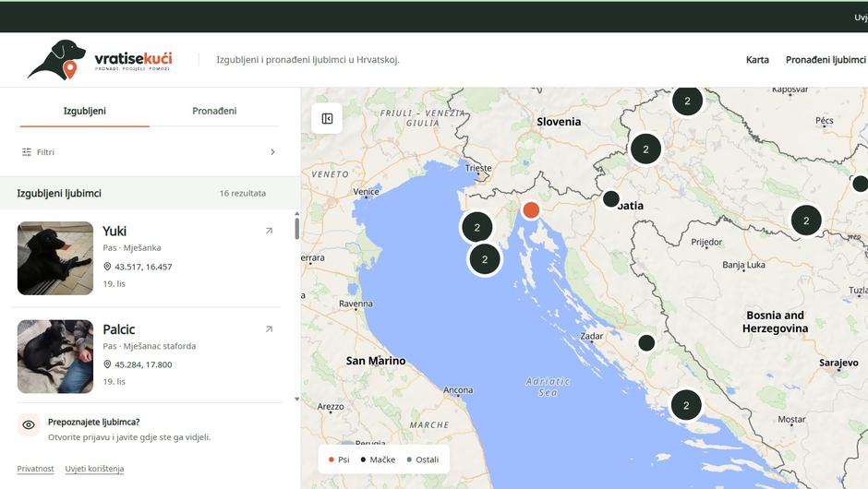Switch to the Izgubljeni tab
The height and width of the screenshot is (489, 868).
point(85,112)
